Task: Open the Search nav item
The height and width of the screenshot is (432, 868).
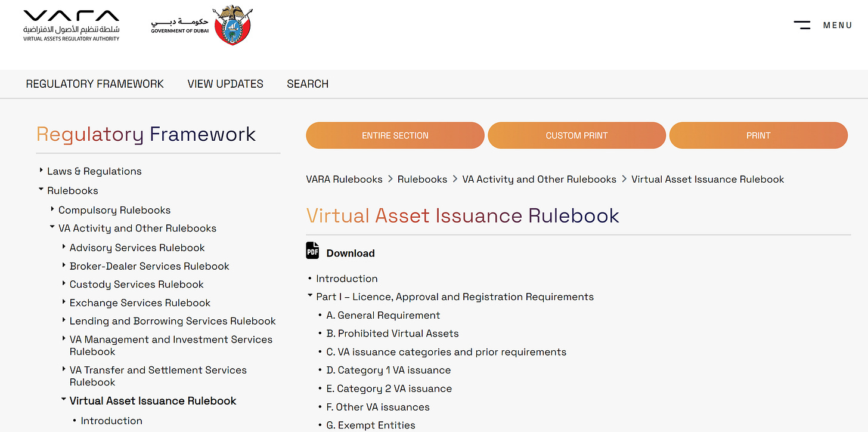Action: pyautogui.click(x=308, y=84)
